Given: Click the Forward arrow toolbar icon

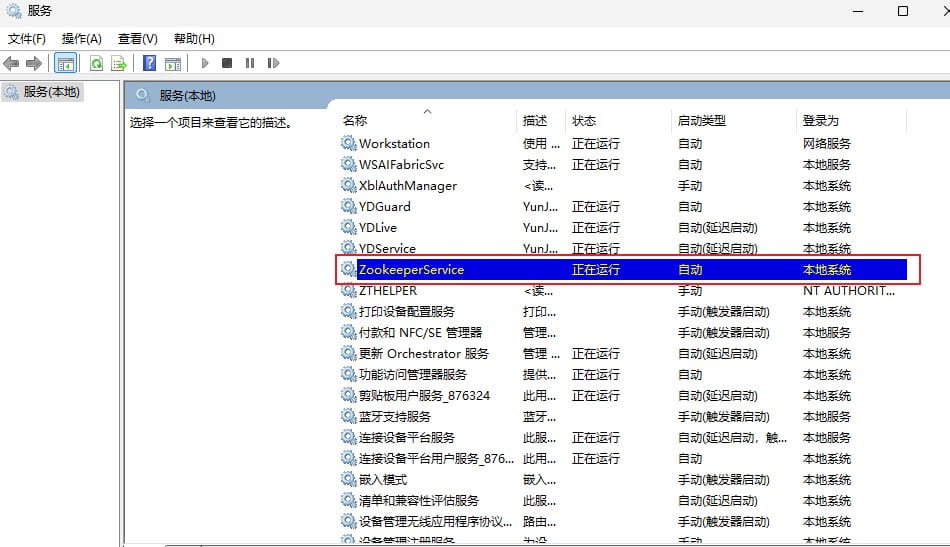Looking at the screenshot, I should [34, 63].
